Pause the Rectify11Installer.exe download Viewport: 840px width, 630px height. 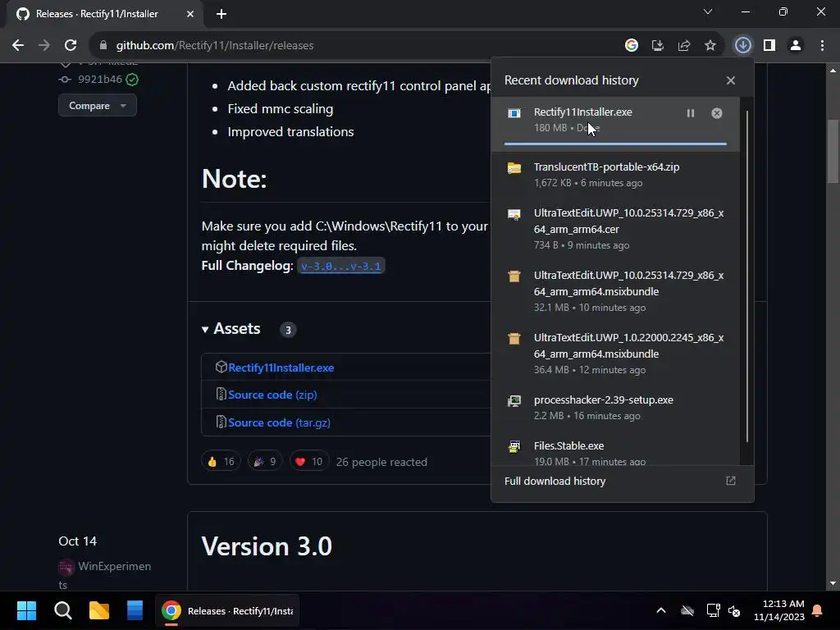point(690,113)
